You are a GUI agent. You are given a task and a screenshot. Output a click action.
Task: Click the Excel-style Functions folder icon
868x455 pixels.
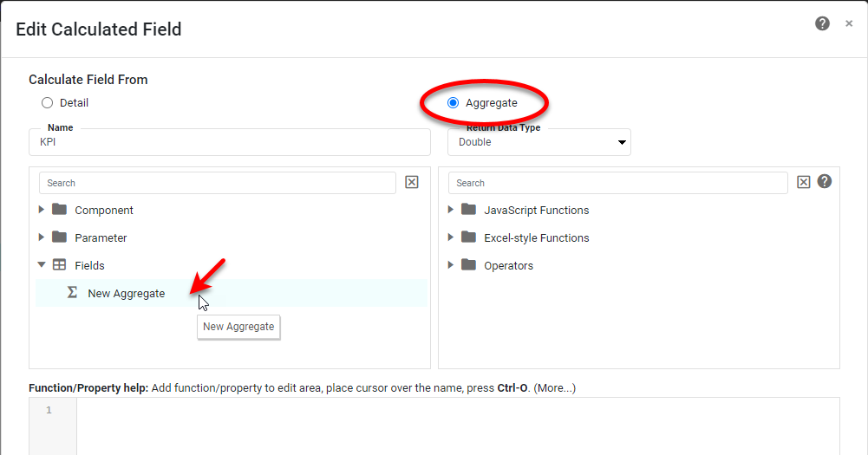(469, 237)
